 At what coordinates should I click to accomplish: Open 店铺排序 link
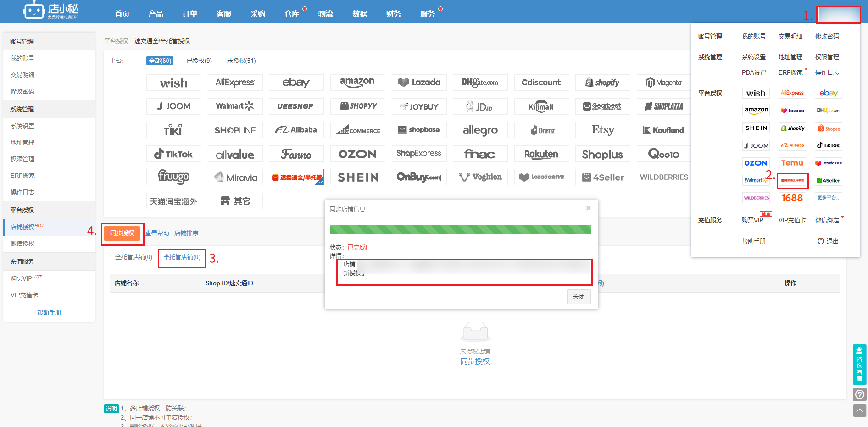(186, 233)
